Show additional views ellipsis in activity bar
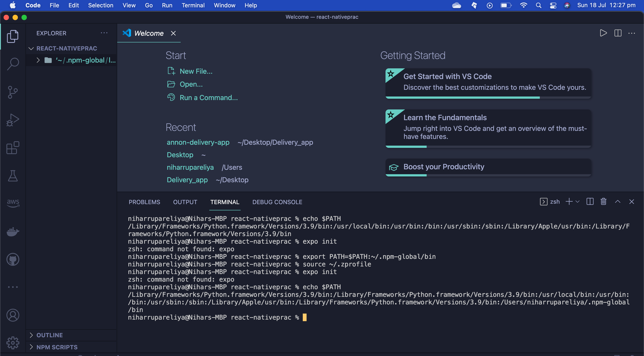The height and width of the screenshot is (356, 644). tap(13, 287)
